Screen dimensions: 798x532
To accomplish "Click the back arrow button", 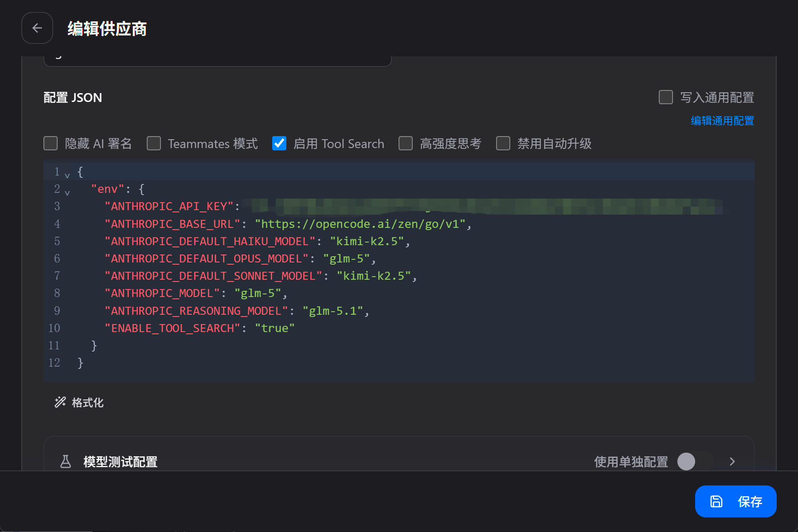I will (x=37, y=28).
